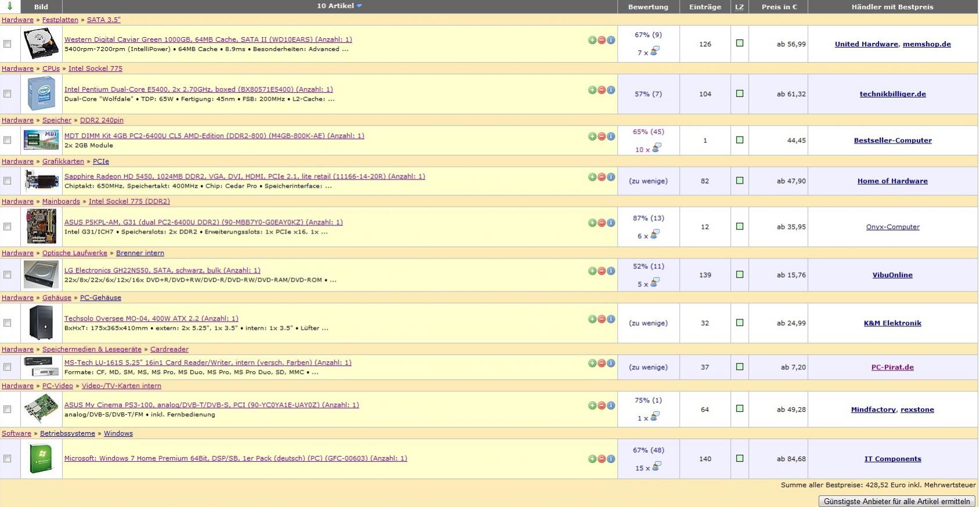980x507 pixels.
Task: Select checkbox next to MDT DIMM Kit
Action: pyautogui.click(x=8, y=141)
